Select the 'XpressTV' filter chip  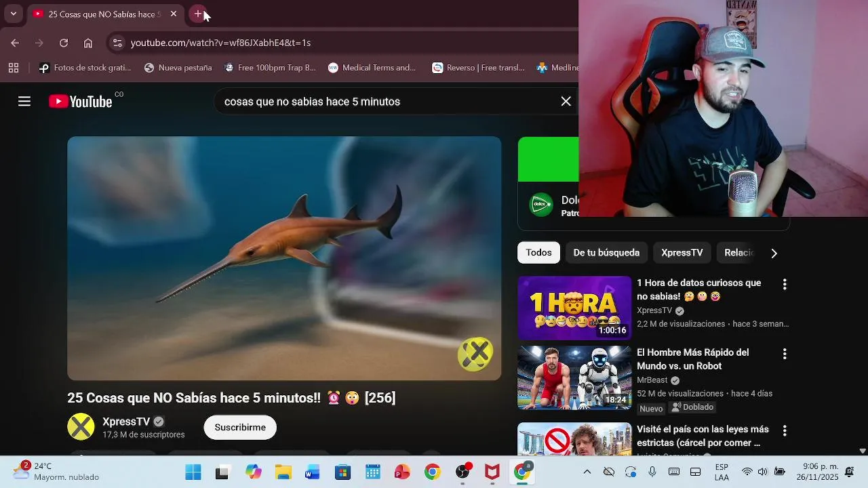click(x=682, y=253)
